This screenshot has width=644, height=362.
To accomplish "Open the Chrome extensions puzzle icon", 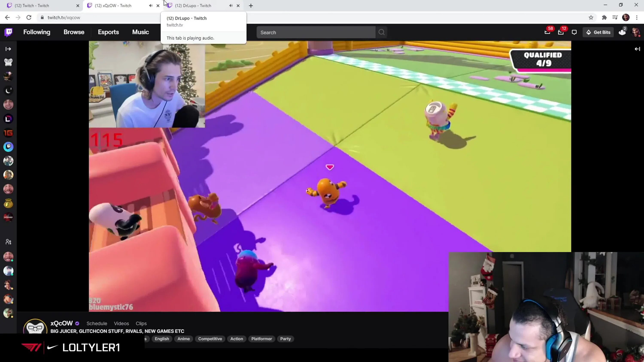I will [604, 18].
